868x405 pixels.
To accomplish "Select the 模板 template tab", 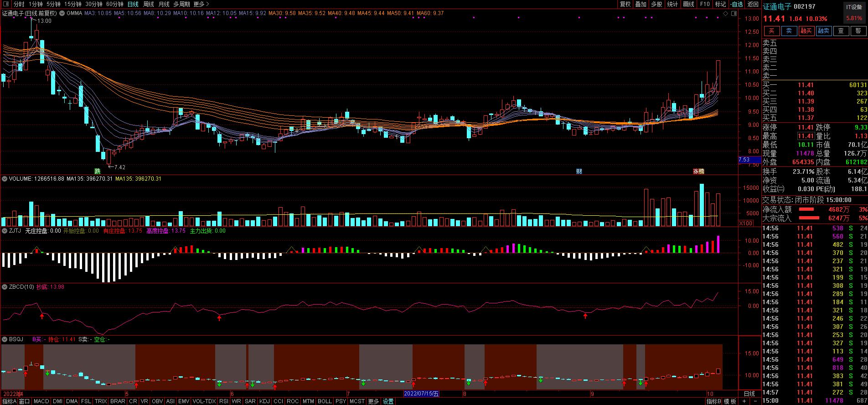I will click(x=730, y=401).
